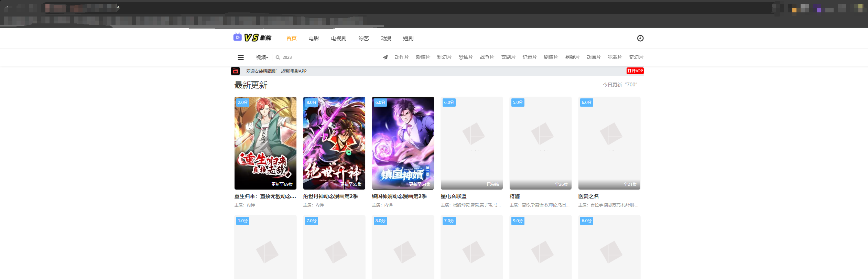Open the 将嫁 placeholder thumbnail
Image resolution: width=868 pixels, height=279 pixels.
pos(541,143)
